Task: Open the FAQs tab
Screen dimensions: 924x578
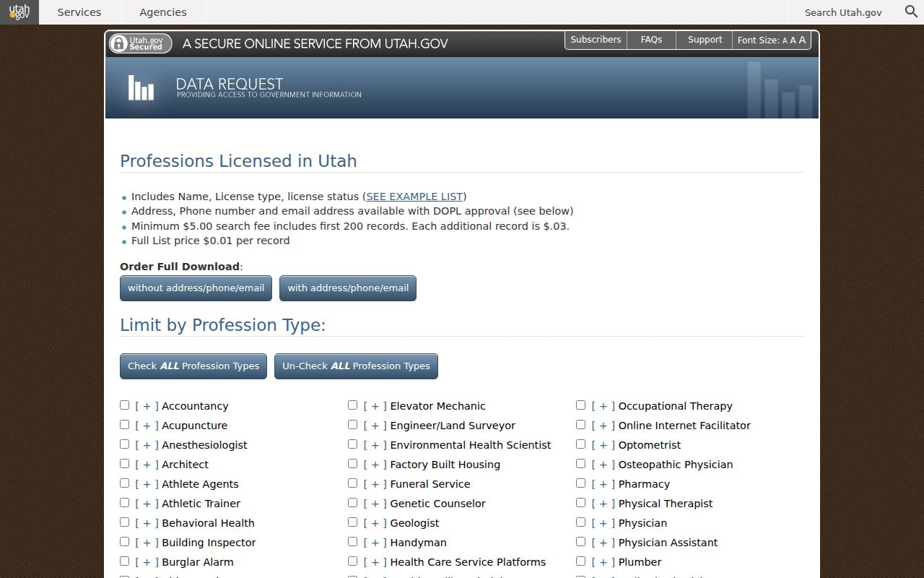Action: tap(651, 40)
